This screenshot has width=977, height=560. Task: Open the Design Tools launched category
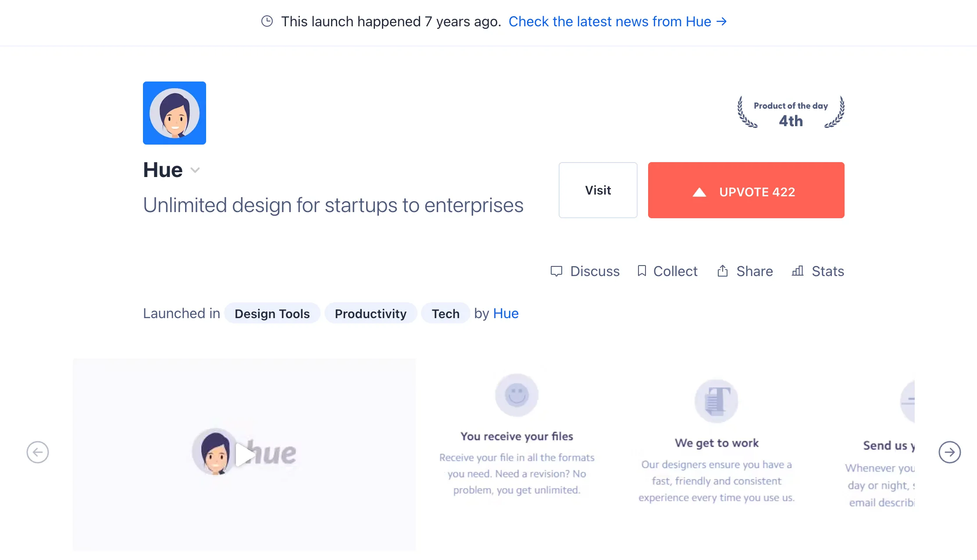pyautogui.click(x=272, y=313)
